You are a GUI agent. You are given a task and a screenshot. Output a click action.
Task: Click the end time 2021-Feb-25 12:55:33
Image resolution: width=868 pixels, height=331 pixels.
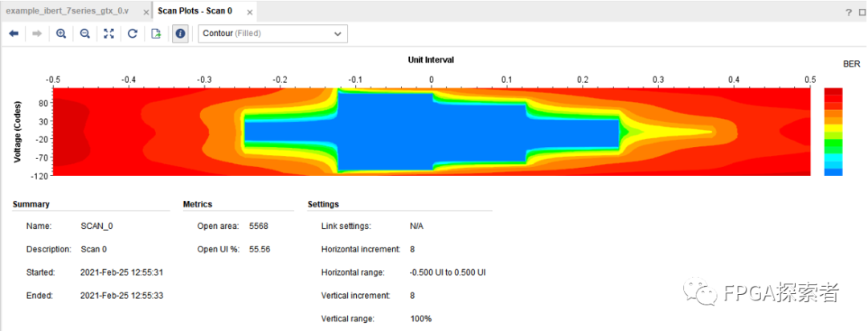(122, 296)
